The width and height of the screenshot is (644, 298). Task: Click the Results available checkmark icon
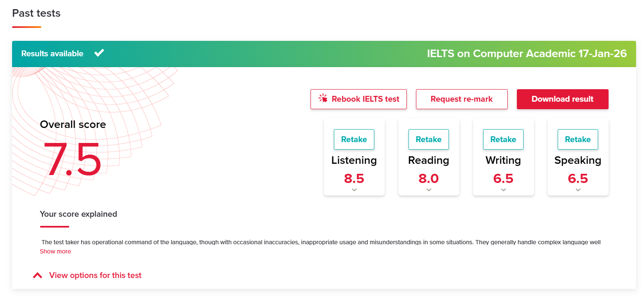click(x=99, y=53)
